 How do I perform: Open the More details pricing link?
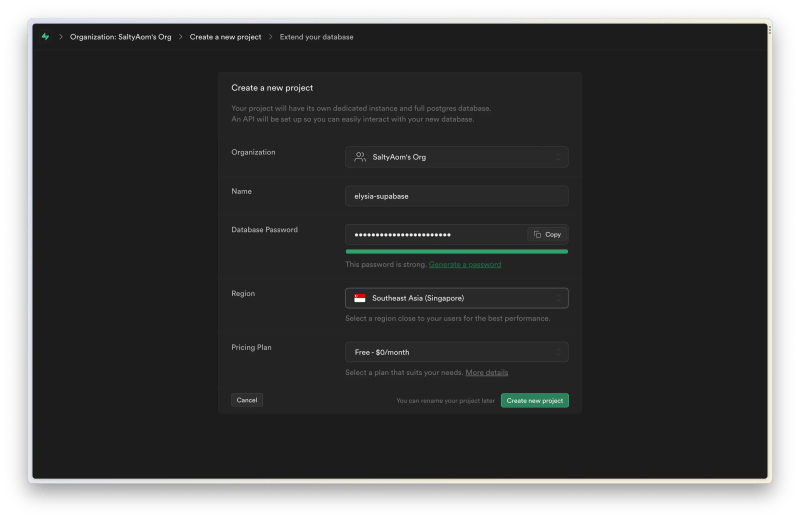tap(487, 373)
